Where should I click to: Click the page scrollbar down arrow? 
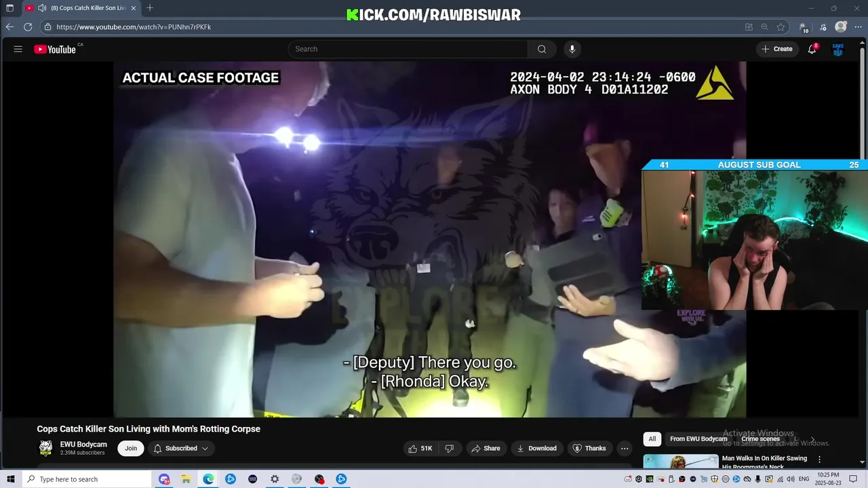click(x=863, y=463)
